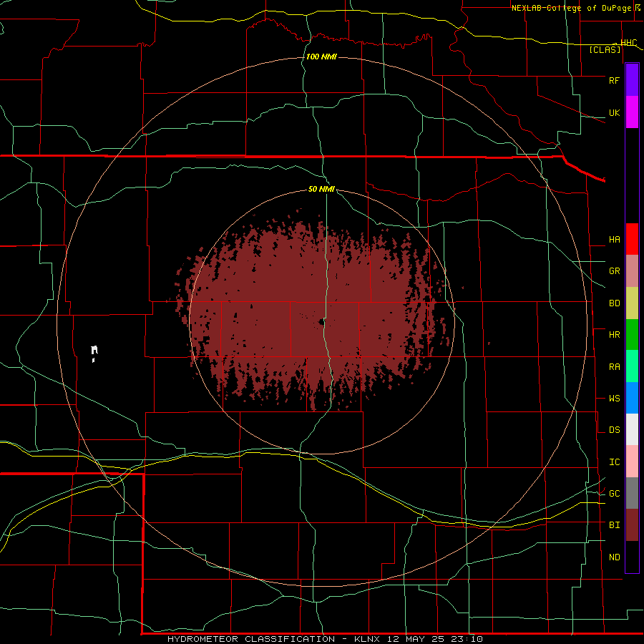Viewport: 644px width, 644px height.
Task: Click the DS legend label
Action: (x=614, y=430)
